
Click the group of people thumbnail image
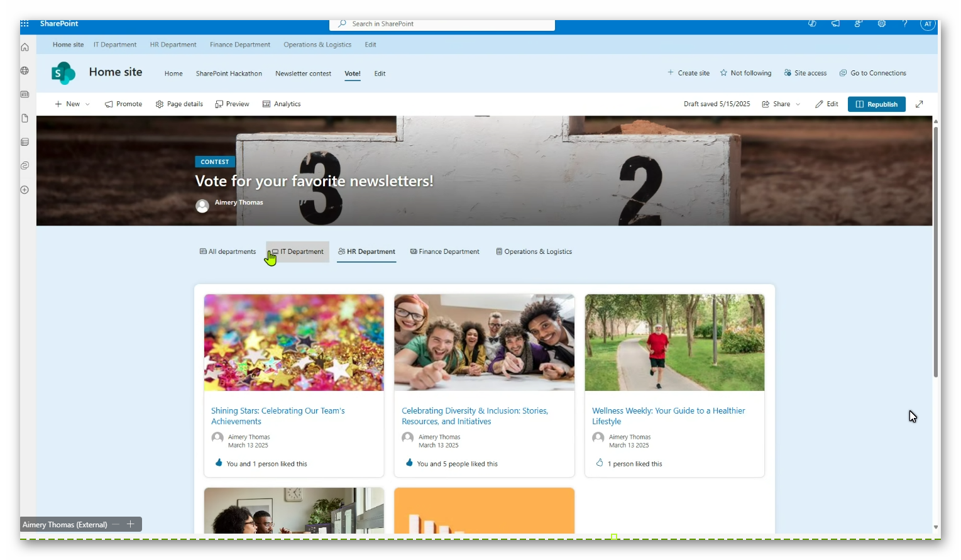[484, 343]
